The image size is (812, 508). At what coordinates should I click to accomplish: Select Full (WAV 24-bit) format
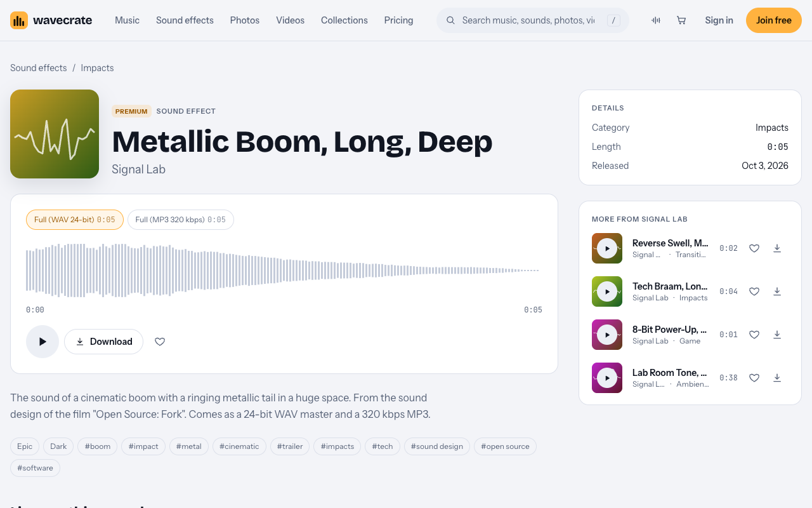pyautogui.click(x=75, y=220)
